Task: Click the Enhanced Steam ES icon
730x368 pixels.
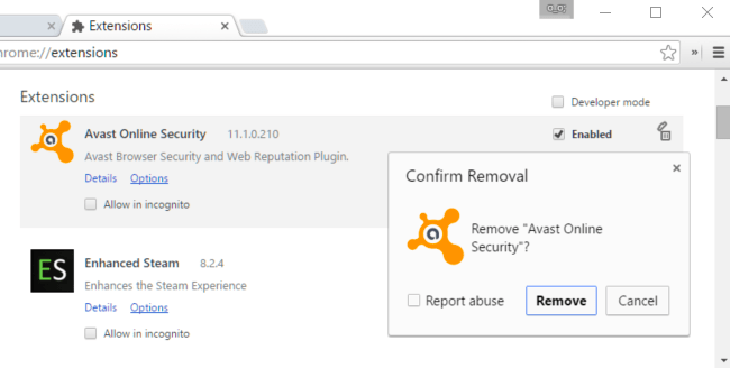Action: click(x=52, y=271)
